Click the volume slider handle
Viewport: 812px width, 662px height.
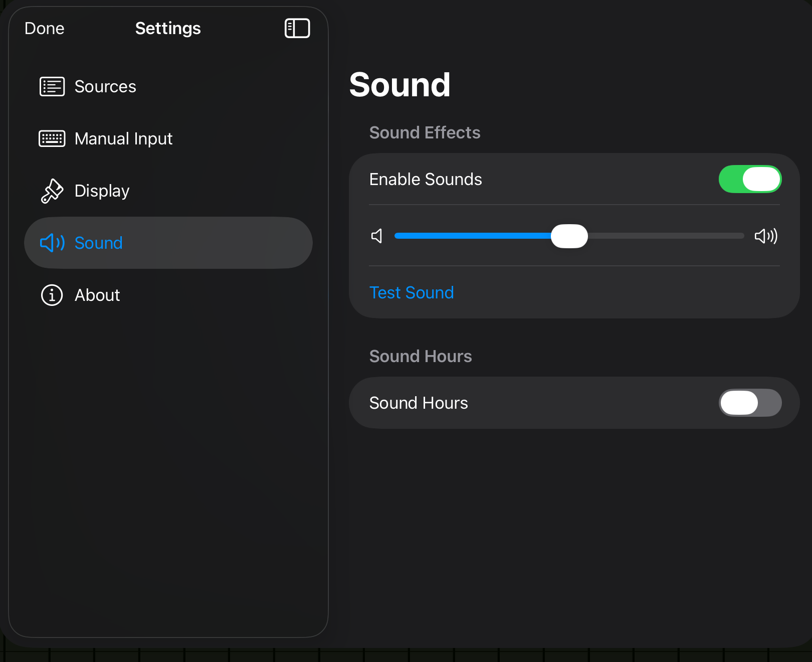[x=569, y=236]
